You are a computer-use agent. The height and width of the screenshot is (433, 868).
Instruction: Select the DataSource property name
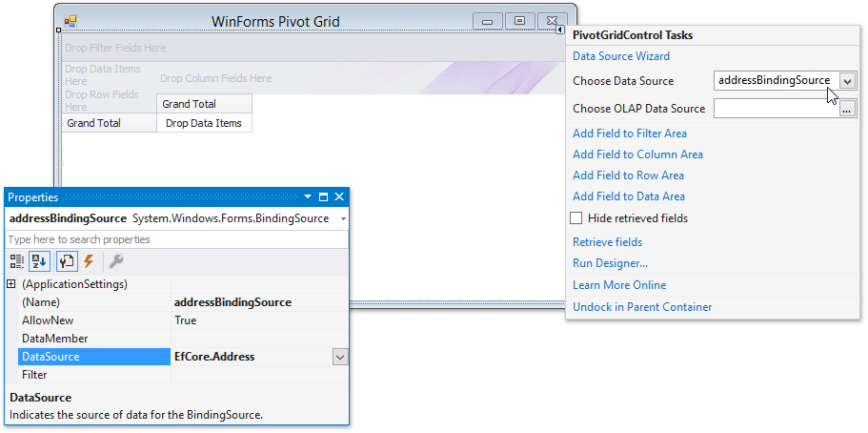[x=94, y=357]
